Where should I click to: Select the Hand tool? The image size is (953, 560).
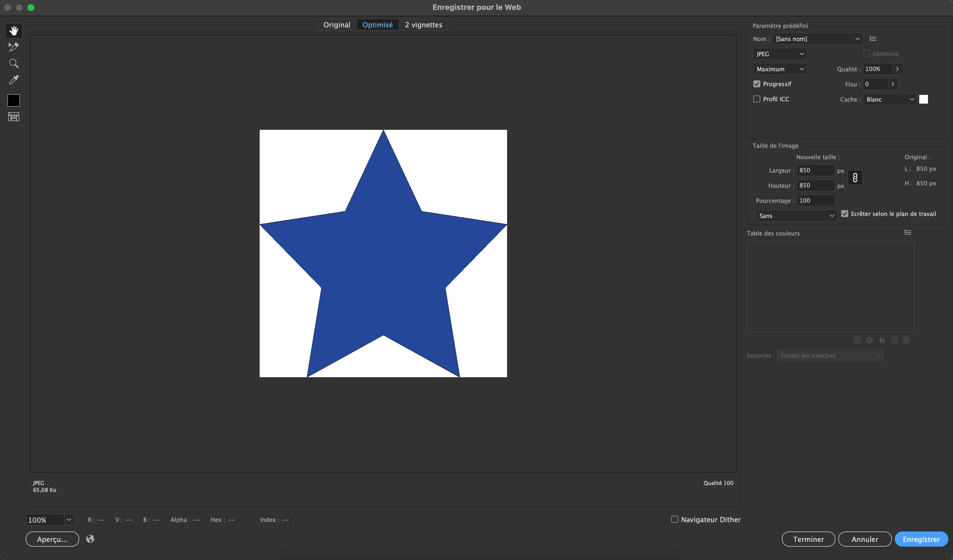[x=14, y=31]
